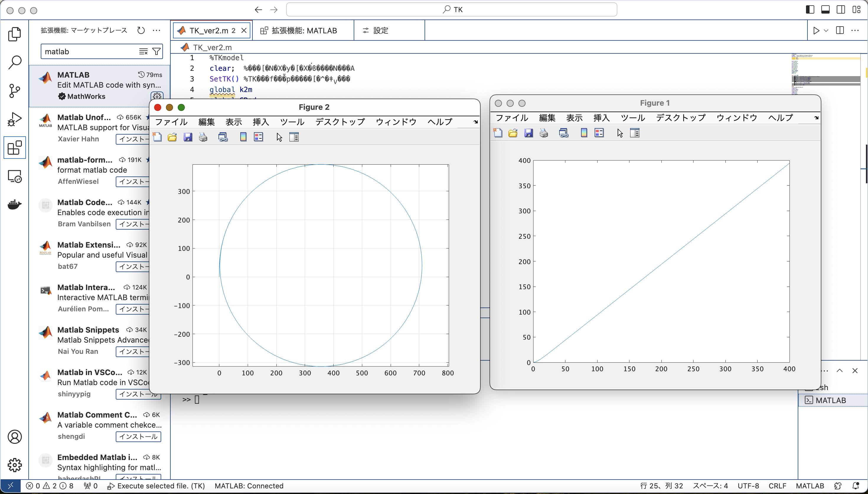Click MATLAB: Connected in the status bar
The image size is (868, 494).
point(249,486)
